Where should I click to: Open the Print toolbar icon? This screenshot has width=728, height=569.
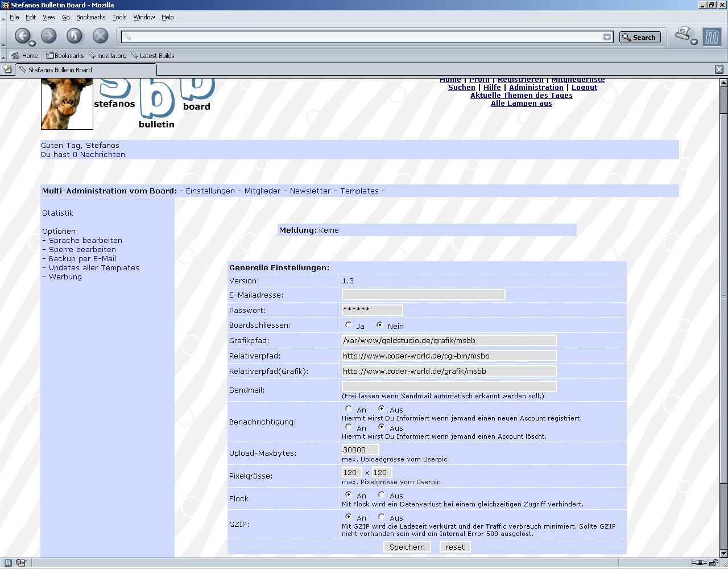pyautogui.click(x=682, y=34)
